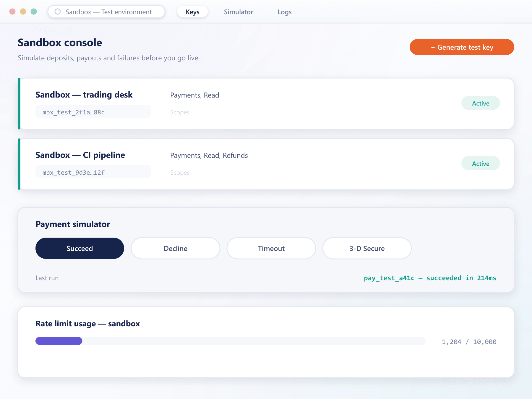The height and width of the screenshot is (399, 532).
Task: Click 'Payments, Read, Refunds' scopes text
Action: pos(209,155)
